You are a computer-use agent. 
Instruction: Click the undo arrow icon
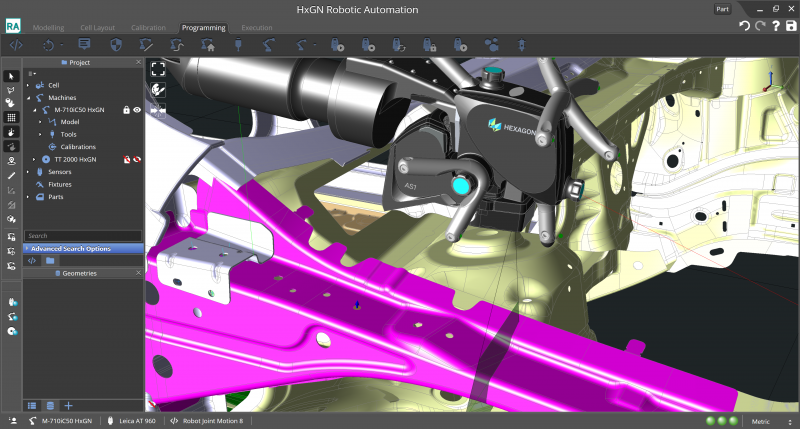pyautogui.click(x=744, y=26)
